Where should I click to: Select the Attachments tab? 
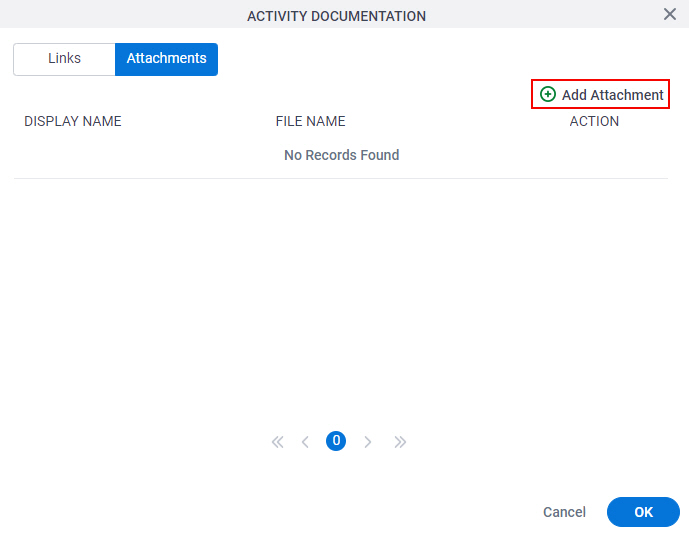click(167, 59)
